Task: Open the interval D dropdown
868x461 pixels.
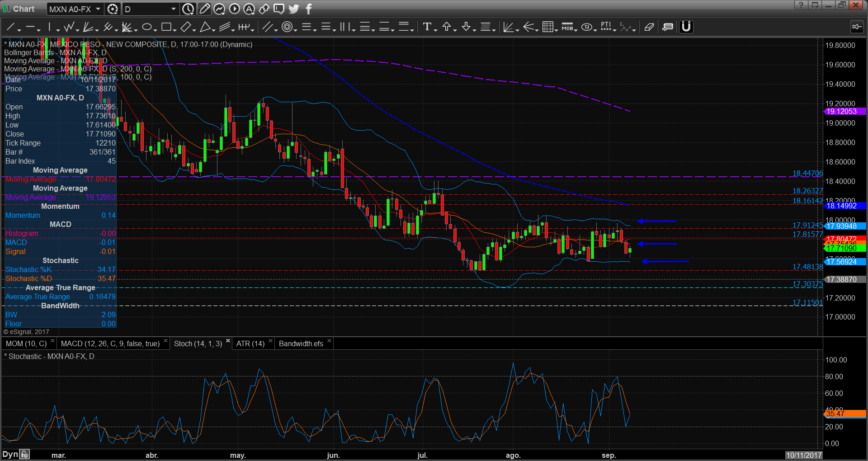Action: pyautogui.click(x=173, y=9)
